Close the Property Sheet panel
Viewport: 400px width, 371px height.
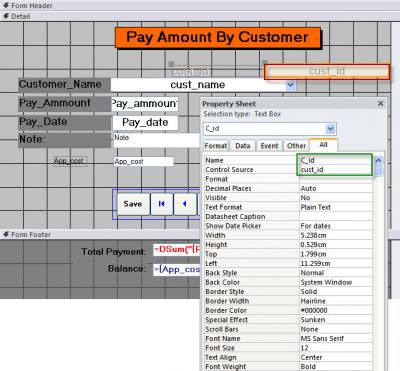380,104
